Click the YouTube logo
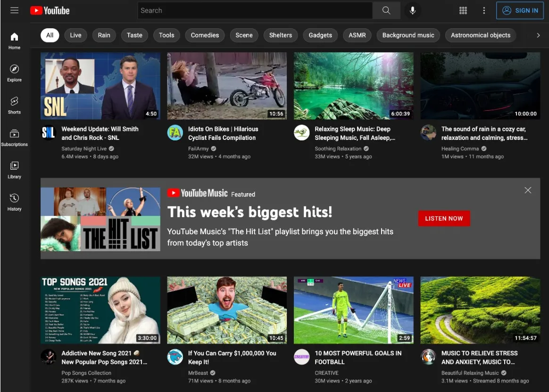This screenshot has height=392, width=549. [x=50, y=10]
